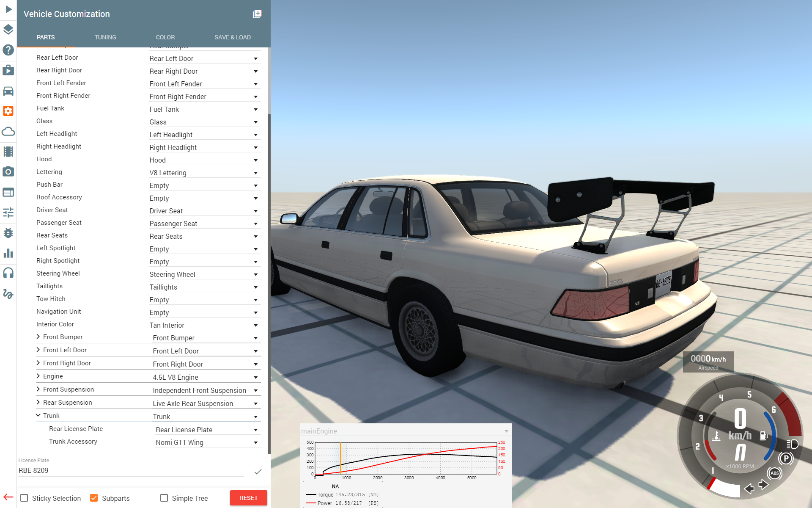
Task: Select the Roof Accessory part label
Action: (x=59, y=197)
